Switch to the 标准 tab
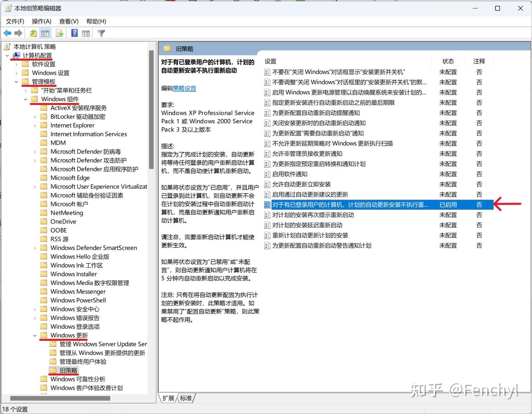 tap(186, 398)
